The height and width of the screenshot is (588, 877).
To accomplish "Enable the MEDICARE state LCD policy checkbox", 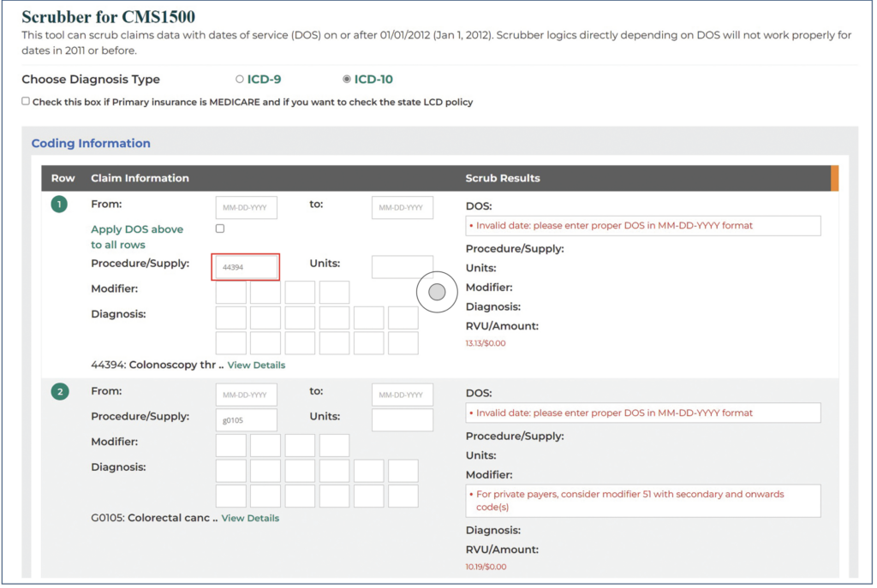I will point(27,100).
